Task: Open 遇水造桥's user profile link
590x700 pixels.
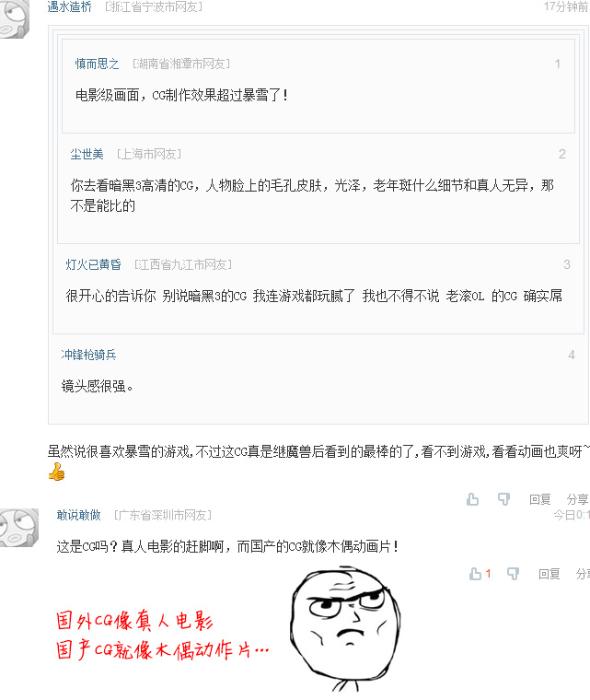Action: [x=70, y=6]
